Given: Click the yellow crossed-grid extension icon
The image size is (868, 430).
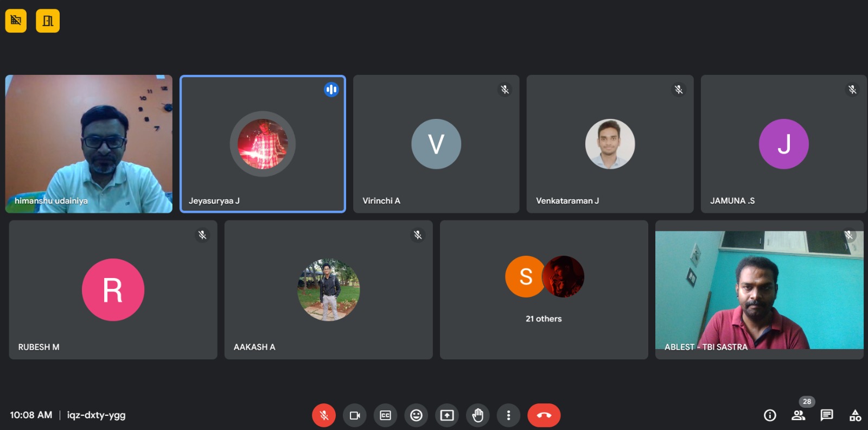Looking at the screenshot, I should (16, 21).
